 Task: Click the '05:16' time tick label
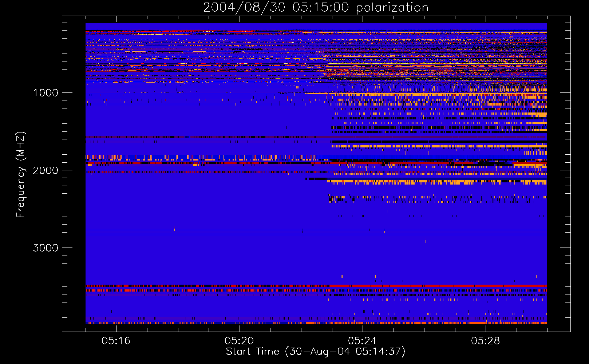click(116, 341)
